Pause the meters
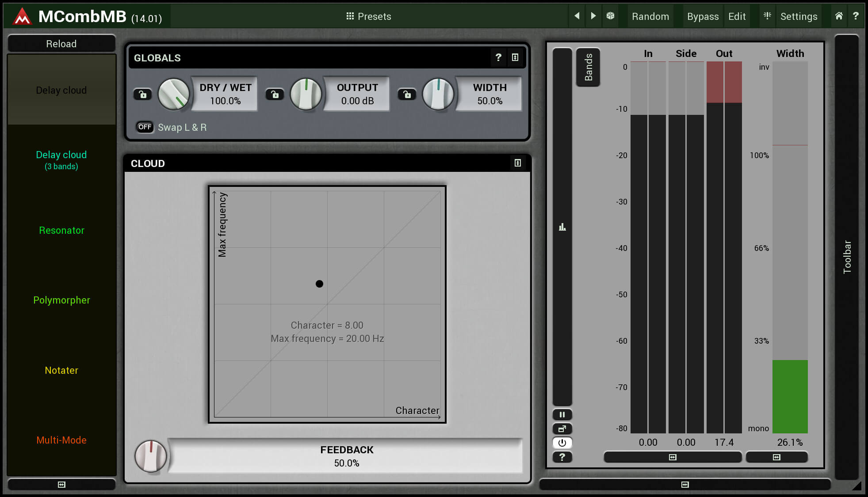Viewport: 868px width, 497px height. click(x=562, y=414)
